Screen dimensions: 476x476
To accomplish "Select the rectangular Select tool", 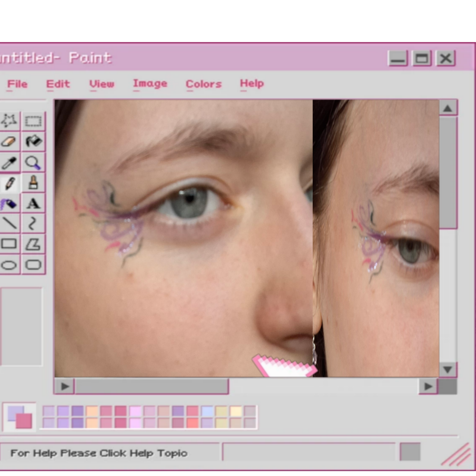I will click(x=33, y=121).
